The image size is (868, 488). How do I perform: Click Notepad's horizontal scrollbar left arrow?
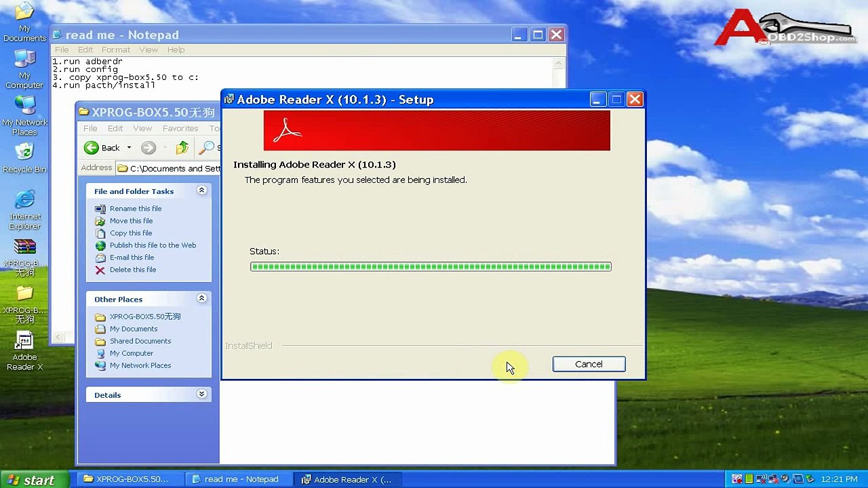(59, 338)
